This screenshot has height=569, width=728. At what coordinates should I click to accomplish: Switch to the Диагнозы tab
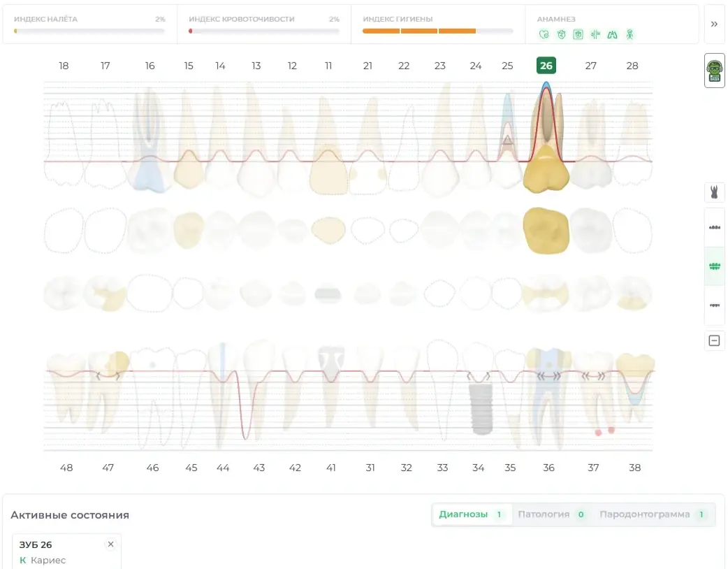[x=472, y=514]
